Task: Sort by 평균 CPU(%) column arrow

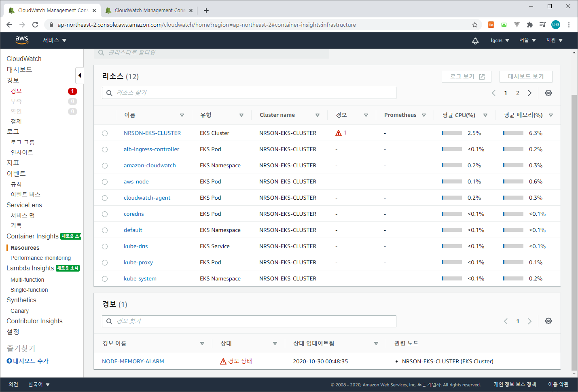Action: click(x=485, y=115)
